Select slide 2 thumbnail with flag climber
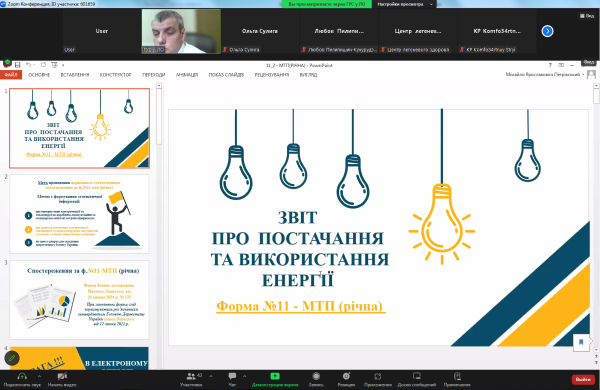Screen dimensions: 600x390 [79, 214]
